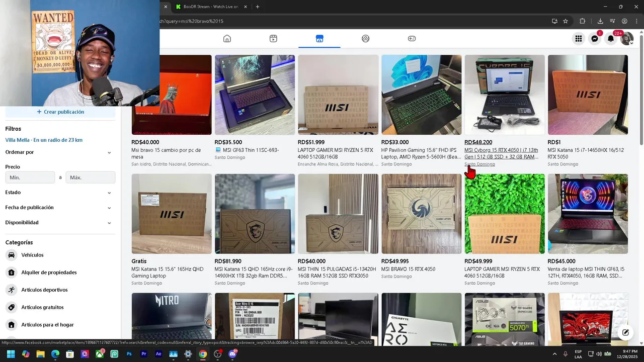Viewport: 644px width, 362px height.
Task: Open Microsoft Edge from taskbar
Action: 55,354
